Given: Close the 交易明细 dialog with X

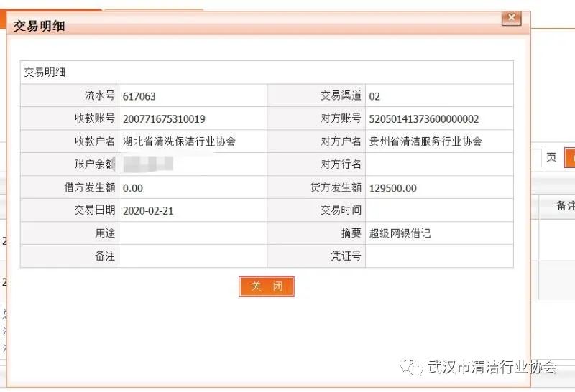Looking at the screenshot, I should [x=511, y=17].
